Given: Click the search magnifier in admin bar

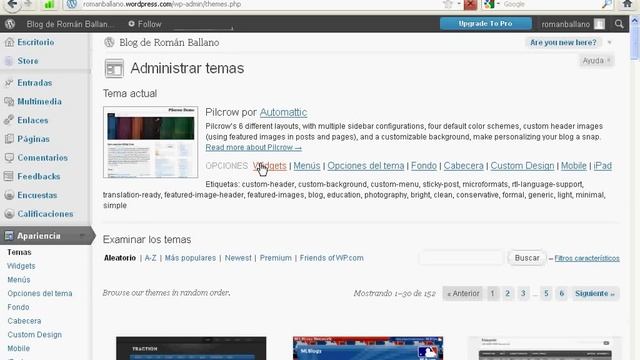Looking at the screenshot, I should 619,24.
